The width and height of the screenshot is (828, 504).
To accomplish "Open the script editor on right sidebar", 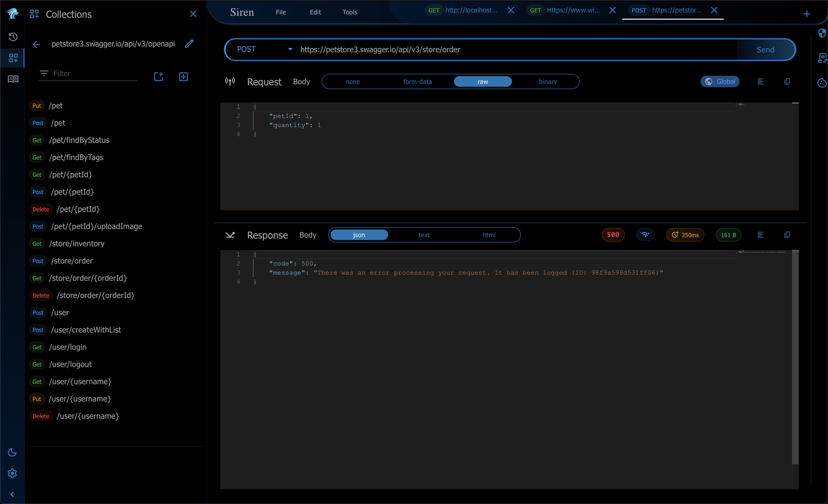I will (822, 58).
